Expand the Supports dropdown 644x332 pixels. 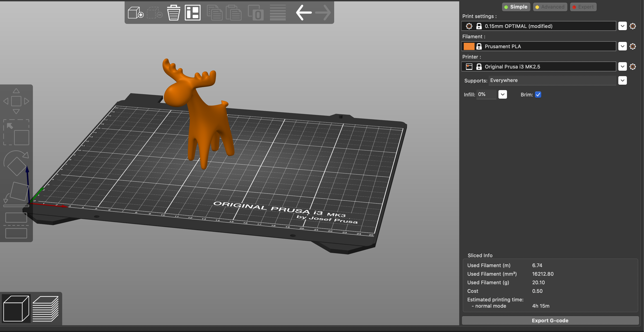(x=622, y=80)
